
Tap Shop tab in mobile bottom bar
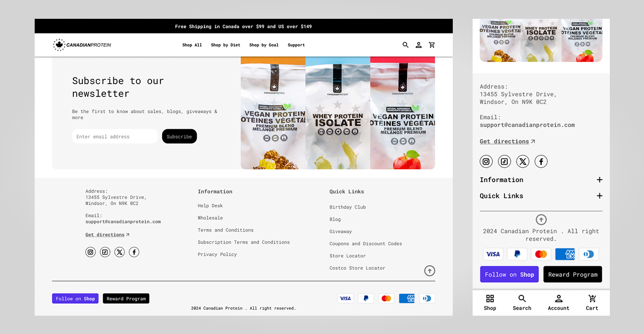490,303
